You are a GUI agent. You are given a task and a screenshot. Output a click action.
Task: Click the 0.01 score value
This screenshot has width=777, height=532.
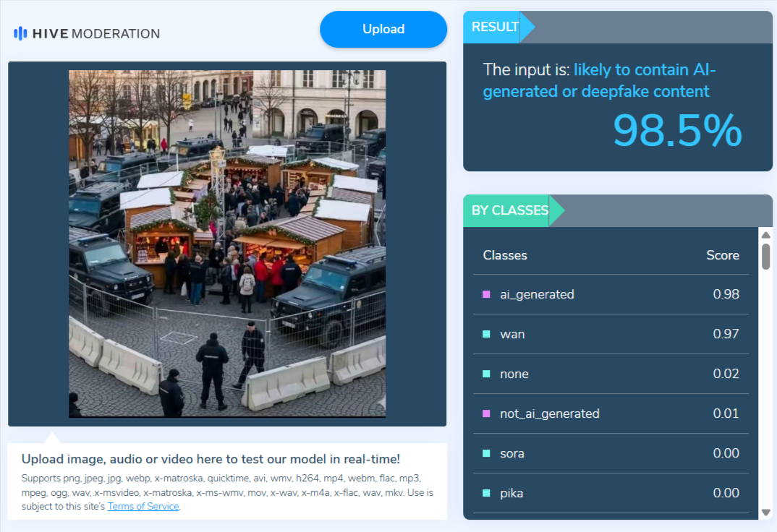point(726,413)
